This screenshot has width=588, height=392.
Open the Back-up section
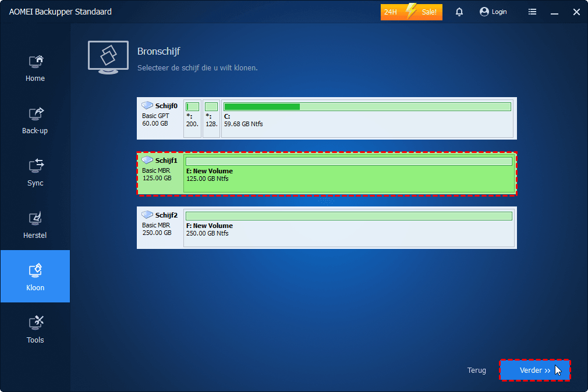tap(36, 120)
